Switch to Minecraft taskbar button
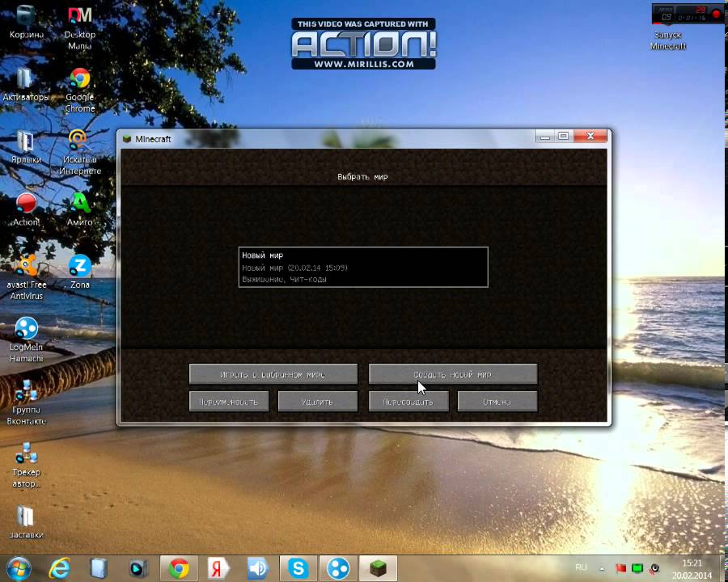This screenshot has width=728, height=582. [x=378, y=568]
